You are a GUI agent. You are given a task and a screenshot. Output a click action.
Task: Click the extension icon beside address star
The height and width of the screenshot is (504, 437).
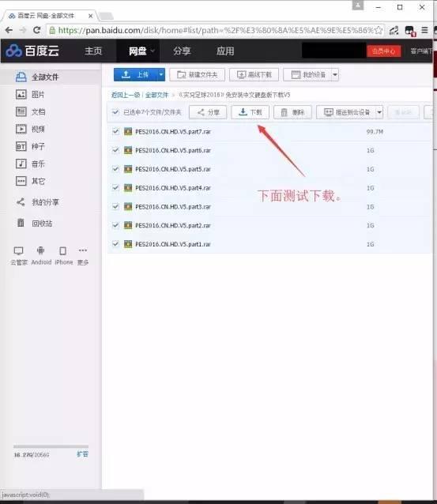(394, 30)
